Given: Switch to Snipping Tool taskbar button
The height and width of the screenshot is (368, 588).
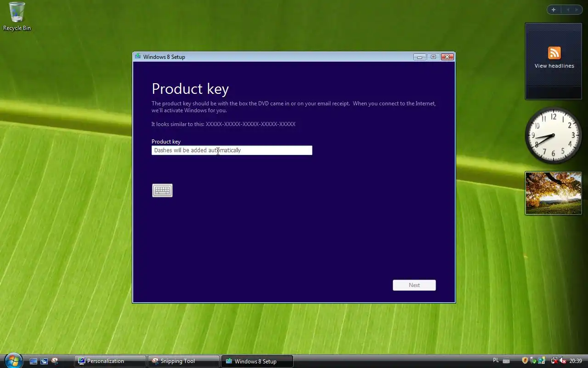Looking at the screenshot, I should tap(184, 361).
